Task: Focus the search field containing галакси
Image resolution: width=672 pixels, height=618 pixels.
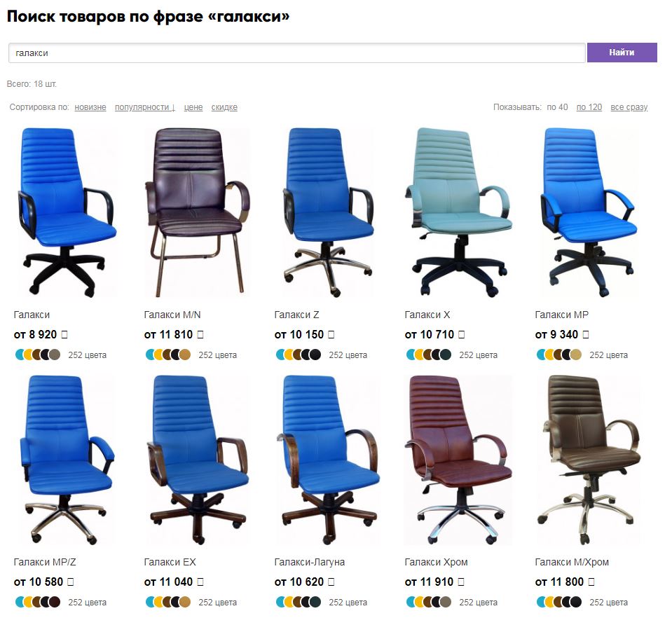Action: click(296, 53)
